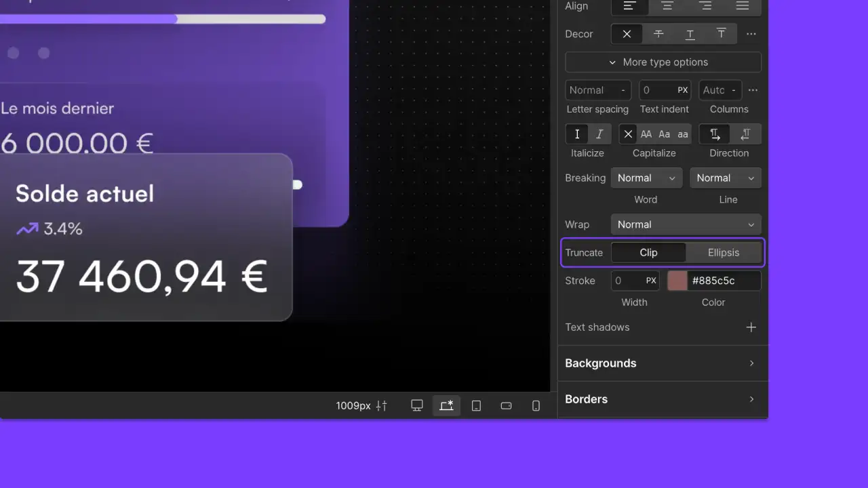Image resolution: width=868 pixels, height=488 pixels.
Task: Set capitalization to title case Aa
Action: click(665, 134)
